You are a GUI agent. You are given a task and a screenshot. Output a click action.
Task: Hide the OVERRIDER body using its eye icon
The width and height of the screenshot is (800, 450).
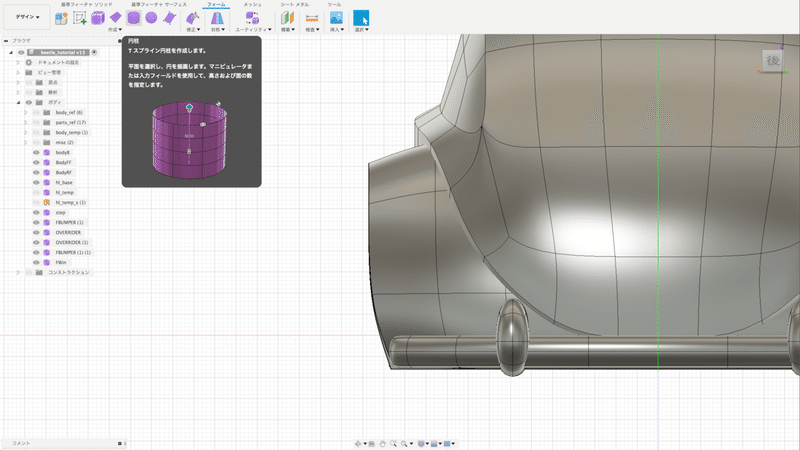(35, 232)
